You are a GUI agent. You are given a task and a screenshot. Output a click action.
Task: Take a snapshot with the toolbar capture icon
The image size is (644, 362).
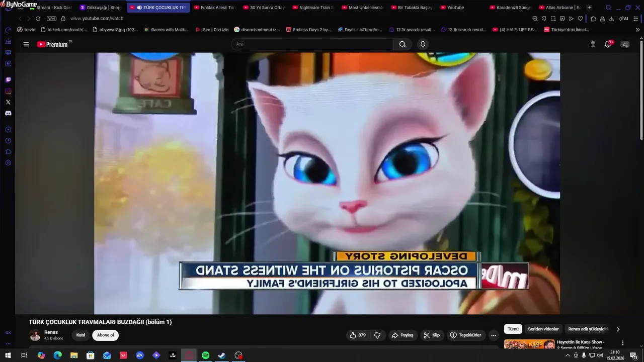tap(553, 19)
